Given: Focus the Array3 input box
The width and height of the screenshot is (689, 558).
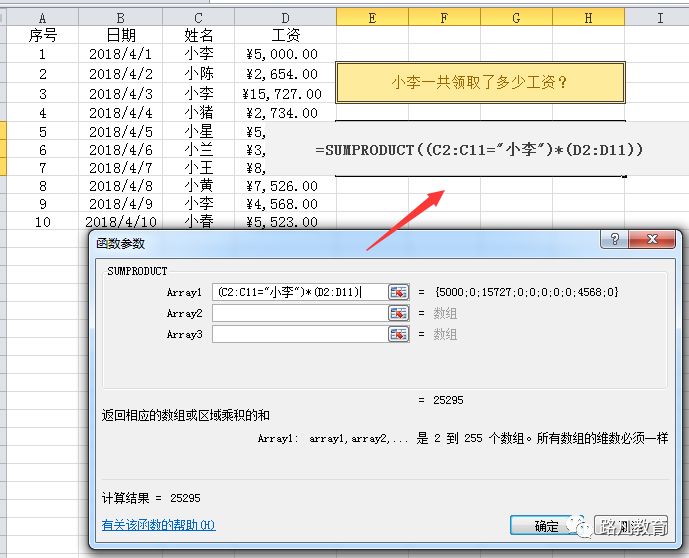Looking at the screenshot, I should click(x=299, y=334).
